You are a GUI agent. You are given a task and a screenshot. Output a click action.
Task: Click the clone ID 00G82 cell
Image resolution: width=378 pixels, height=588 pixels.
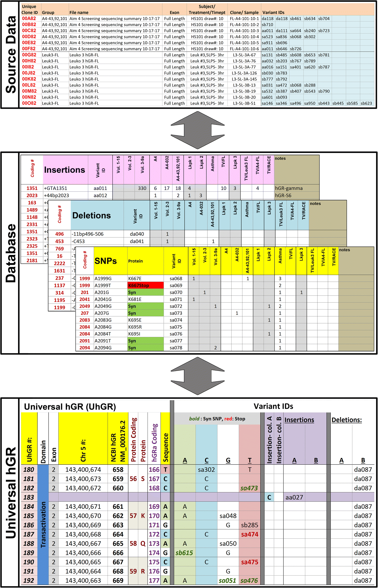click(x=29, y=55)
